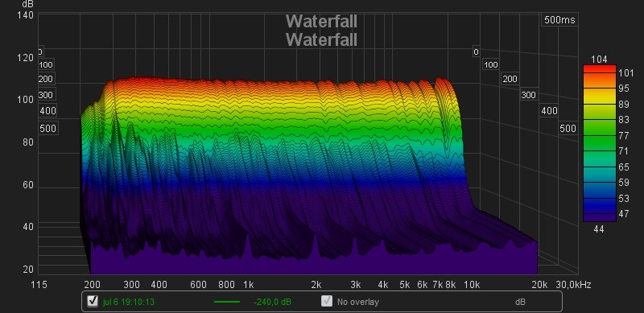644x313 pixels.
Task: Click the 10k frequency axis label
Action: [x=472, y=285]
